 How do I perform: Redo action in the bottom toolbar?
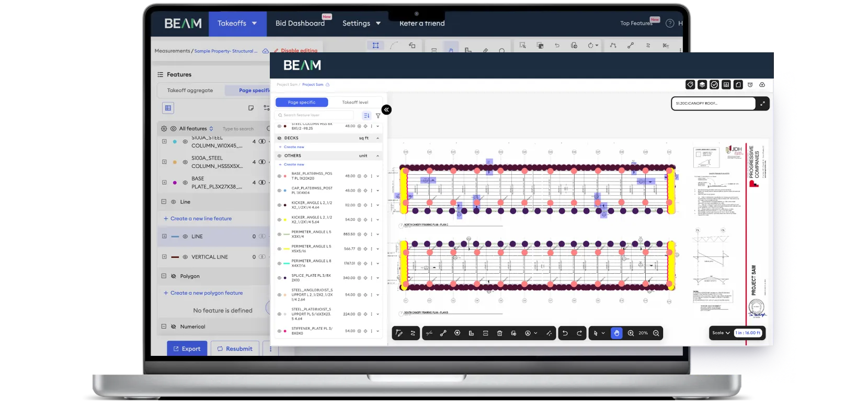pyautogui.click(x=579, y=333)
